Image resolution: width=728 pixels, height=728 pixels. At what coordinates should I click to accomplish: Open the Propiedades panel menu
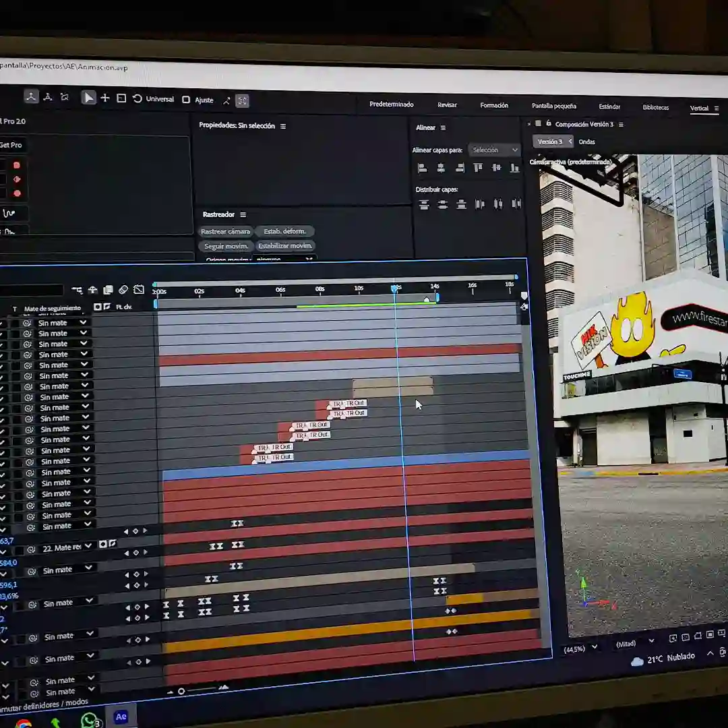[283, 126]
